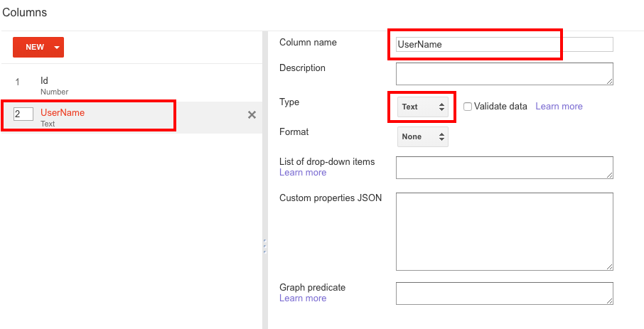Click the Graph predicate box resize handle
Screen dimensions: 644x329
click(609, 301)
